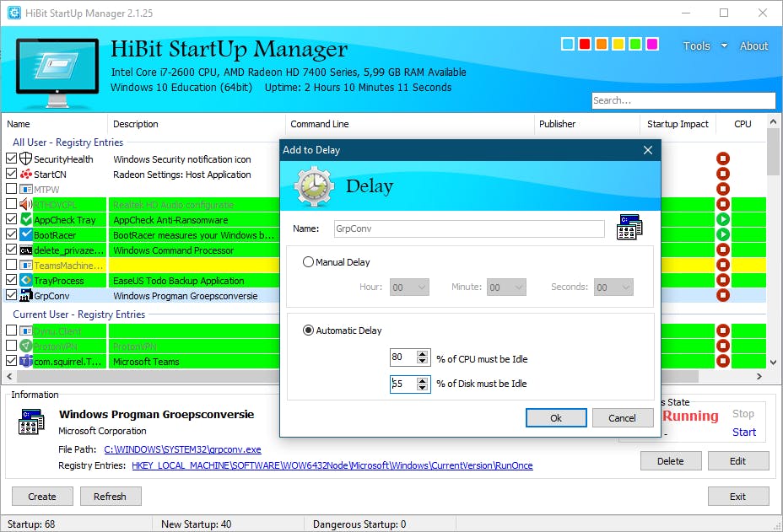Sort by Startup Impact column header
Screen dimensions: 783x532
click(x=678, y=124)
